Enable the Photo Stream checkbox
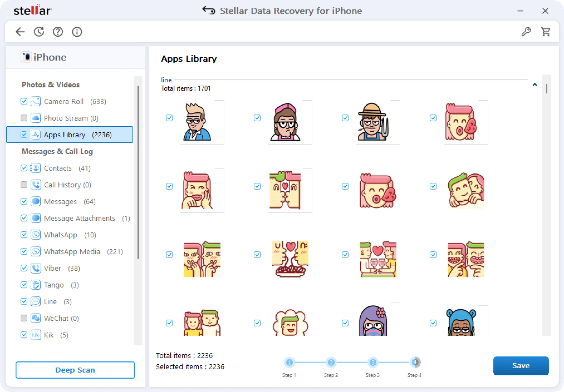 pos(24,118)
